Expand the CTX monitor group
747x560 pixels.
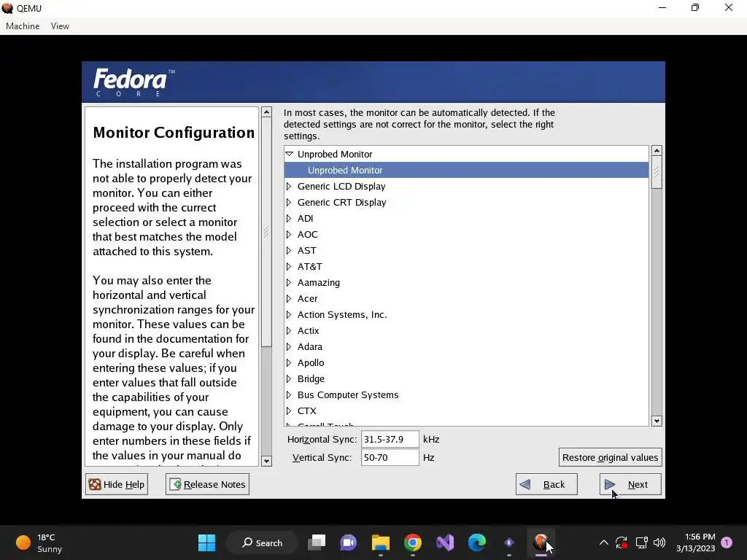pos(289,411)
